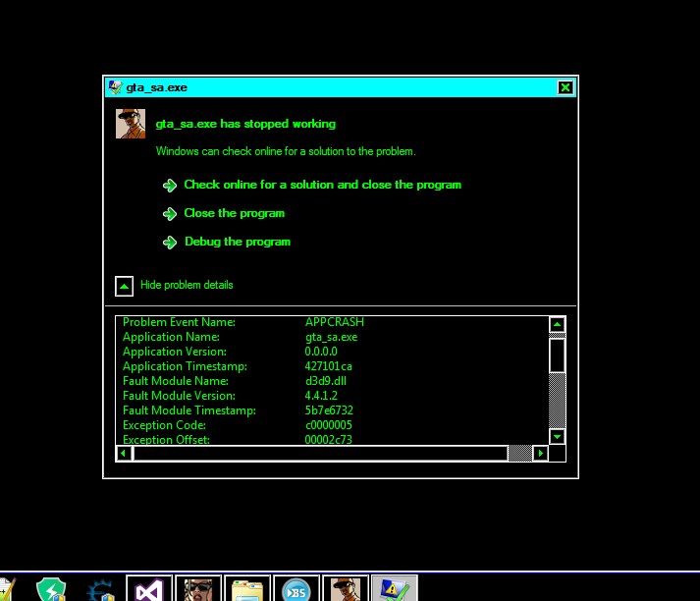Open the notepad pencil icon in taskbar
700x601 pixels.
click(8, 589)
